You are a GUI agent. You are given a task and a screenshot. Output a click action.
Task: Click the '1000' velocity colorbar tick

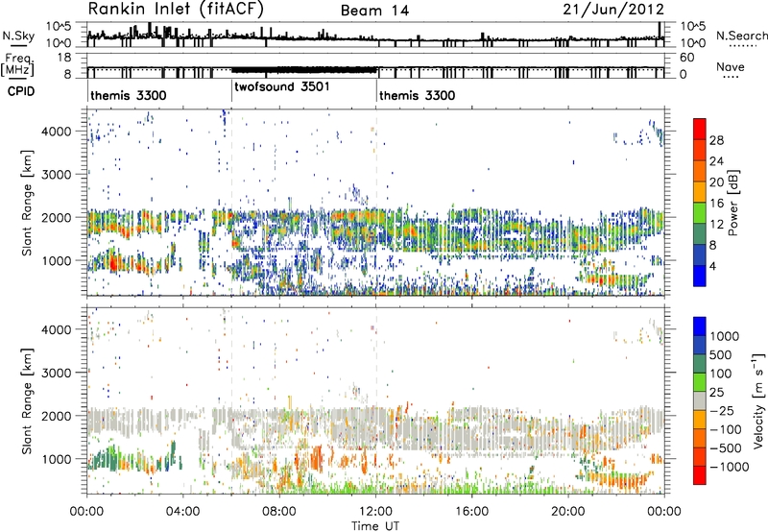[725, 336]
